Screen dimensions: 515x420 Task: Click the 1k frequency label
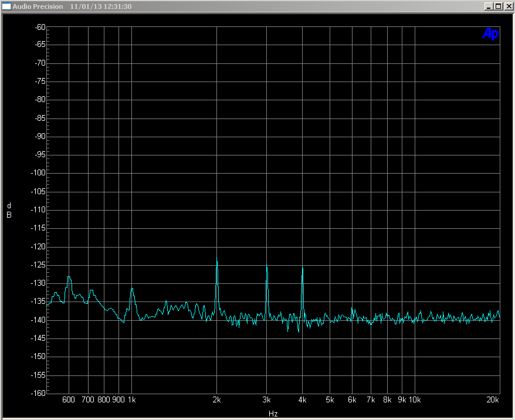click(x=132, y=399)
